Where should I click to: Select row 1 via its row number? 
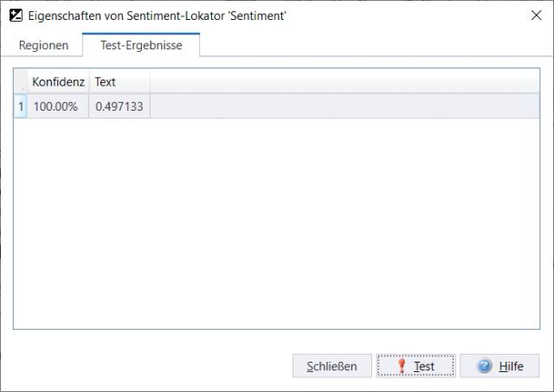(x=21, y=106)
